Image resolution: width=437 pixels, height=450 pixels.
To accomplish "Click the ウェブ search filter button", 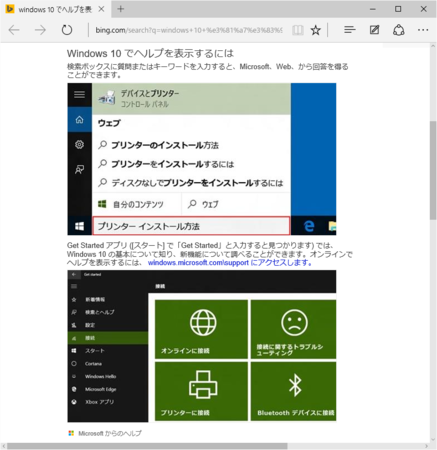I will (x=236, y=204).
